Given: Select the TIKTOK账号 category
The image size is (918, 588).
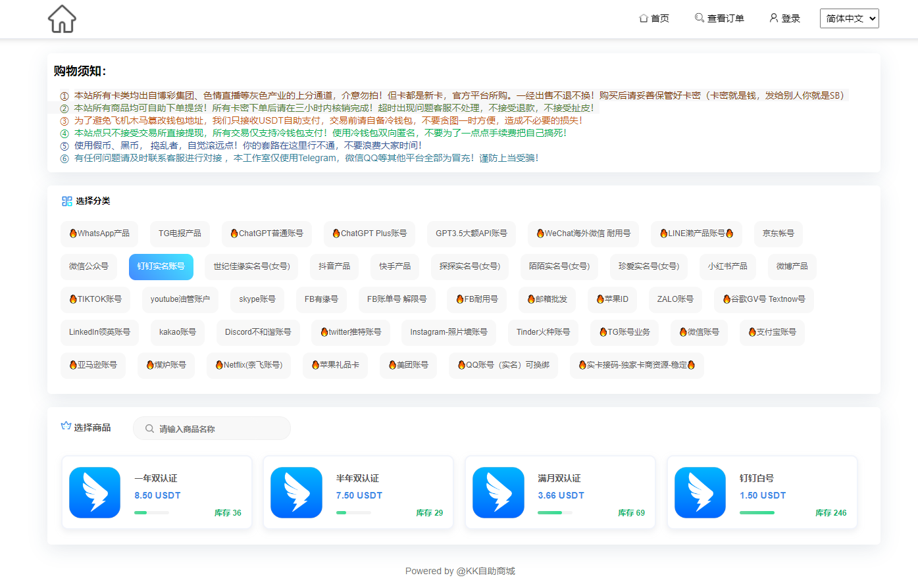Looking at the screenshot, I should coord(95,299).
